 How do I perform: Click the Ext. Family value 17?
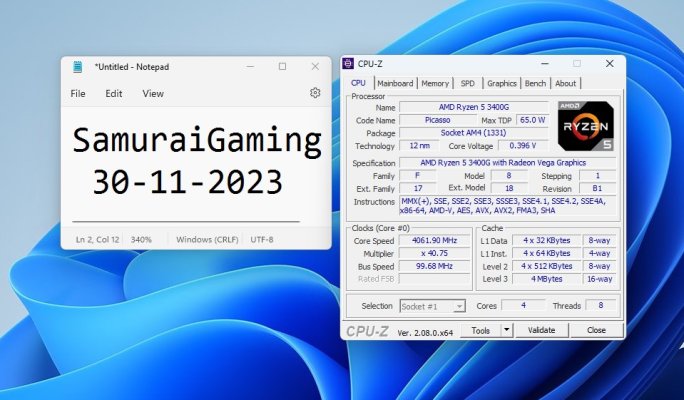coord(417,188)
